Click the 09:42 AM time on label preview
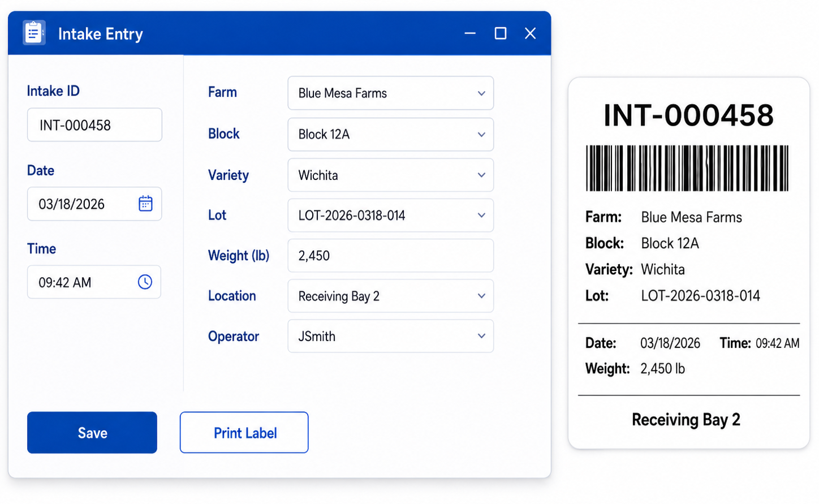Image resolution: width=819 pixels, height=504 pixels. (778, 343)
